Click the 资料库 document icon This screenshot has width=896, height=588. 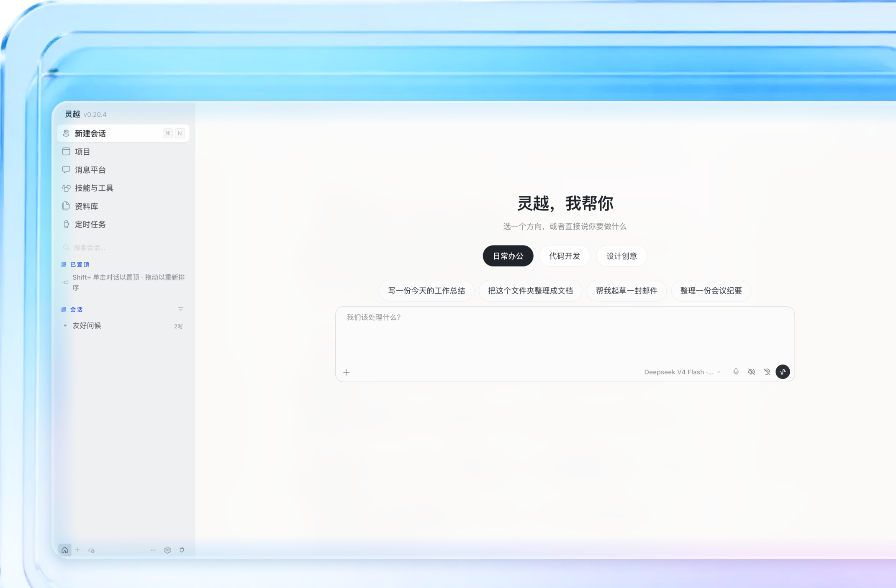(66, 206)
